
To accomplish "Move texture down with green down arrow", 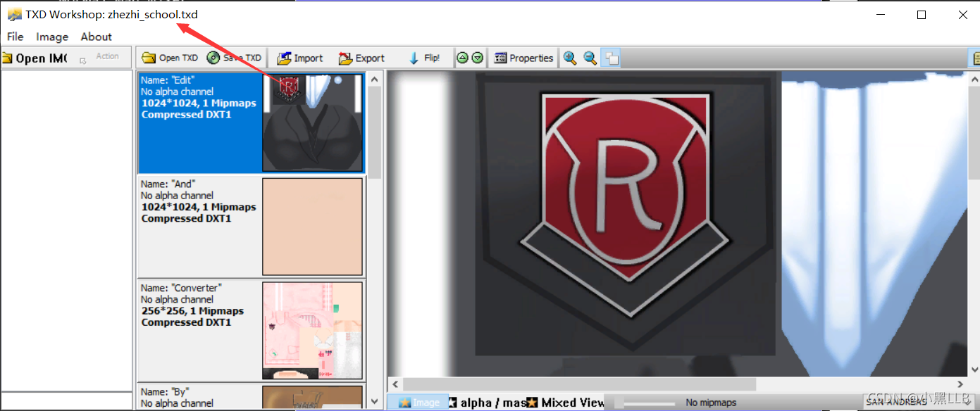I will pos(477,58).
